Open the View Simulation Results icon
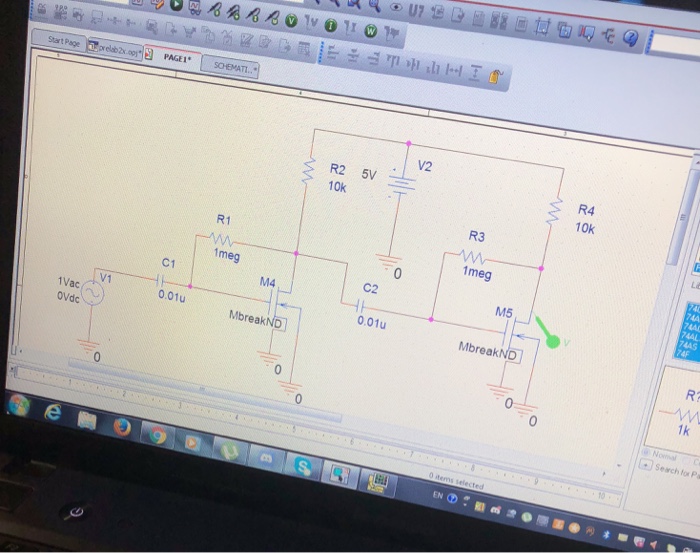Viewport: 700px width, 553px height. (195, 6)
